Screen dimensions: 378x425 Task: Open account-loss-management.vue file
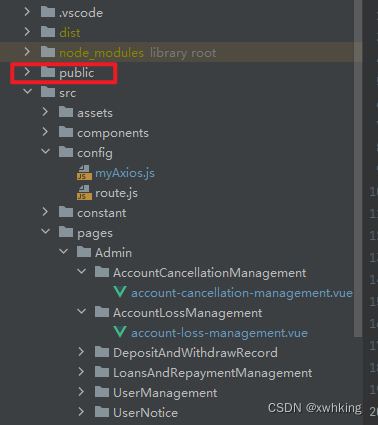click(x=219, y=333)
